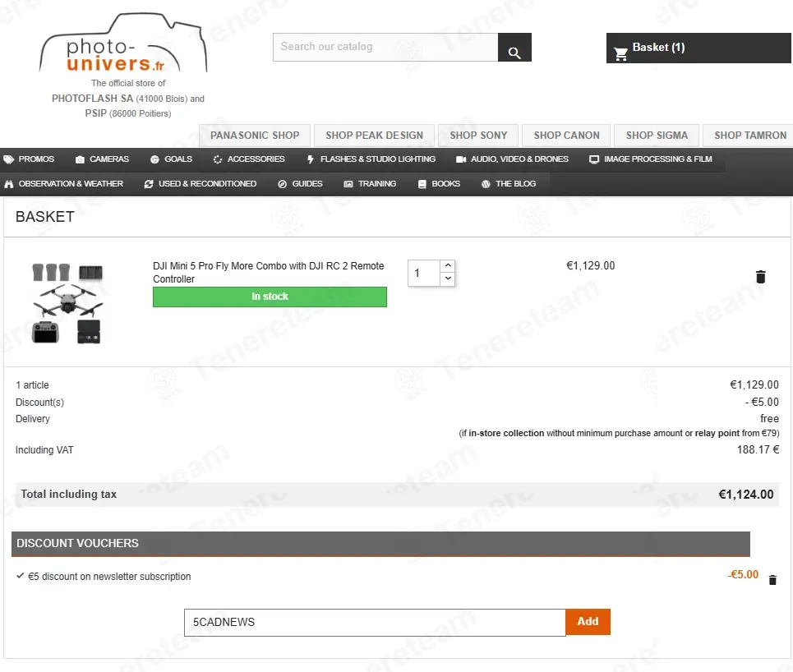Click the Goals lens icon

pos(154,159)
